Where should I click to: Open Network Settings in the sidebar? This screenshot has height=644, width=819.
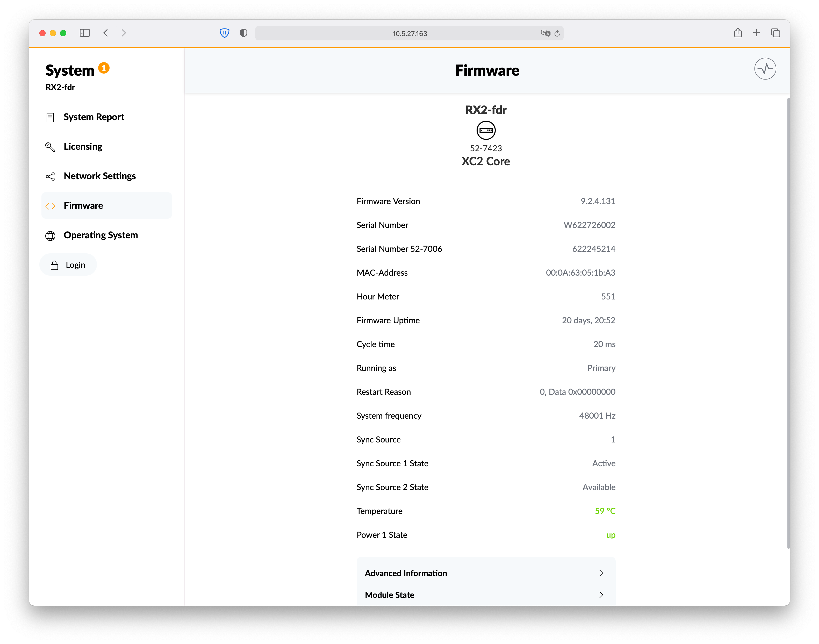tap(106, 176)
